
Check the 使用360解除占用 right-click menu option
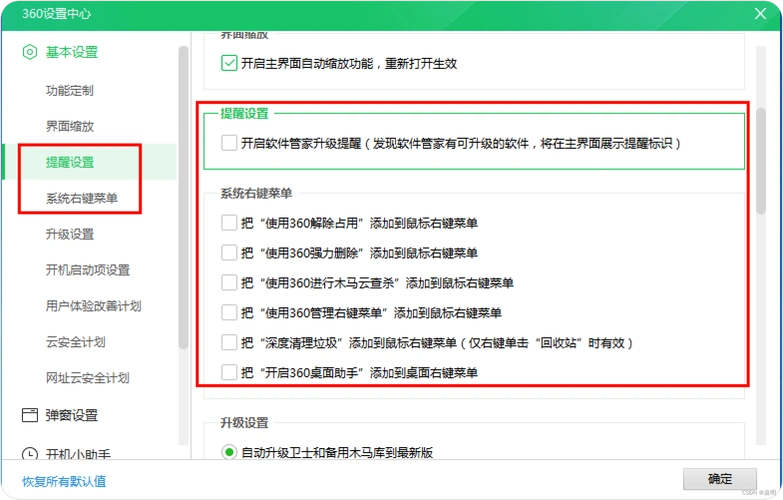point(229,223)
